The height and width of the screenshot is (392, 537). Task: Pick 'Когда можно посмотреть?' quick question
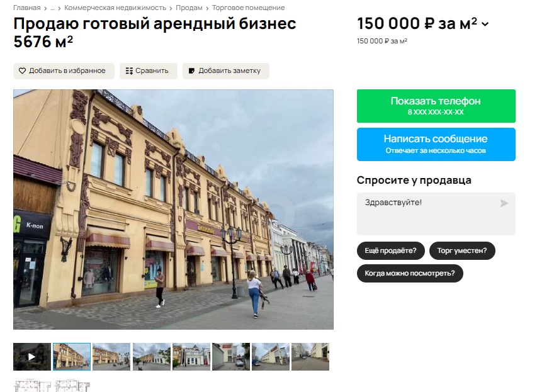[410, 273]
